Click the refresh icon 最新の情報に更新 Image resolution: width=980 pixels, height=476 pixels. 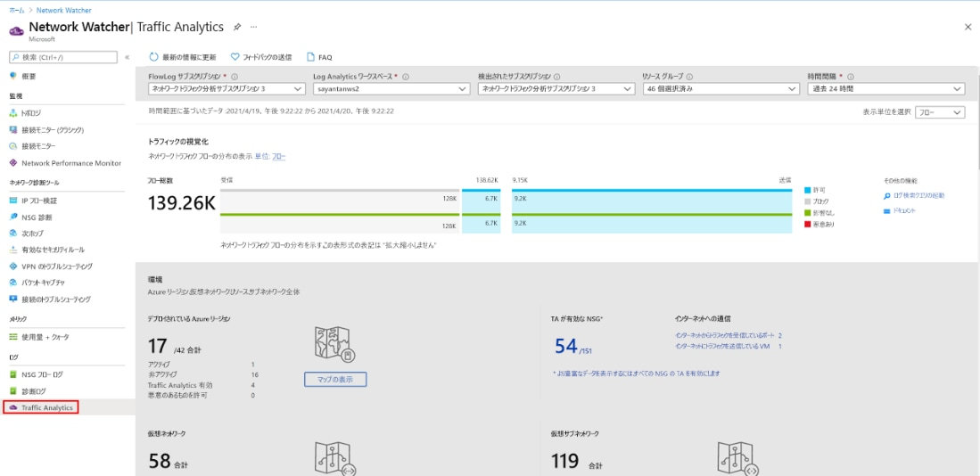(153, 57)
